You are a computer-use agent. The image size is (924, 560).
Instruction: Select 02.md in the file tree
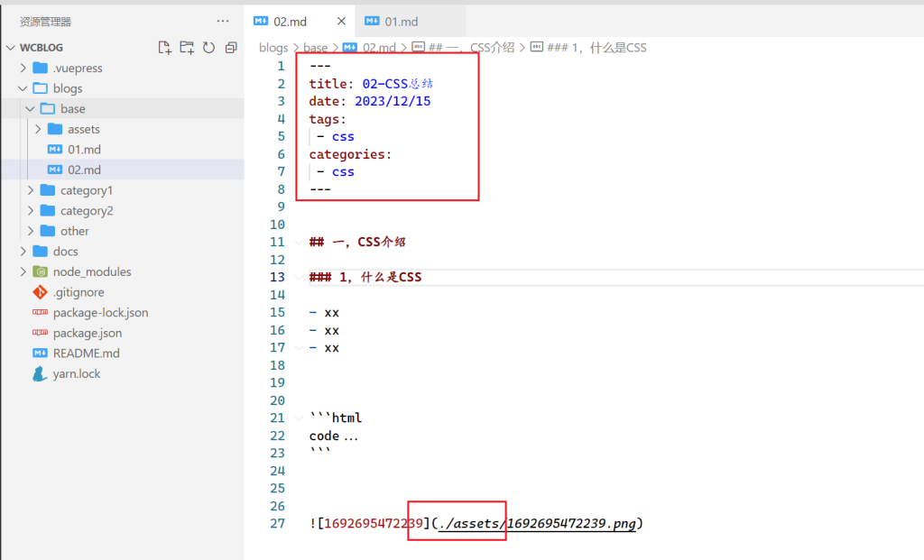[x=84, y=170]
